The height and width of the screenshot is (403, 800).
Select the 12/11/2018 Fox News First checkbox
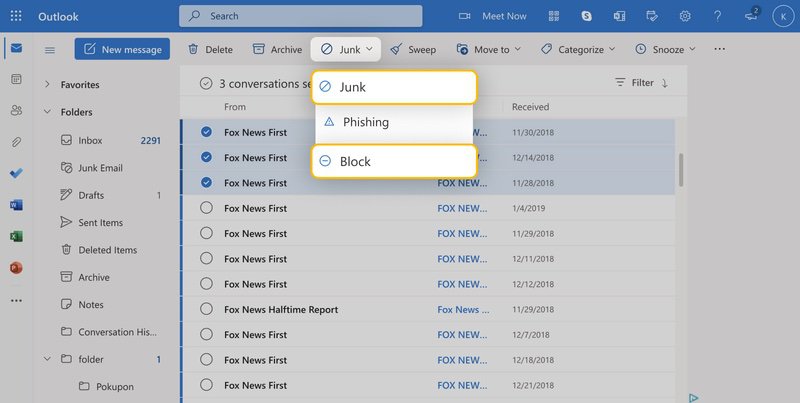tap(206, 259)
